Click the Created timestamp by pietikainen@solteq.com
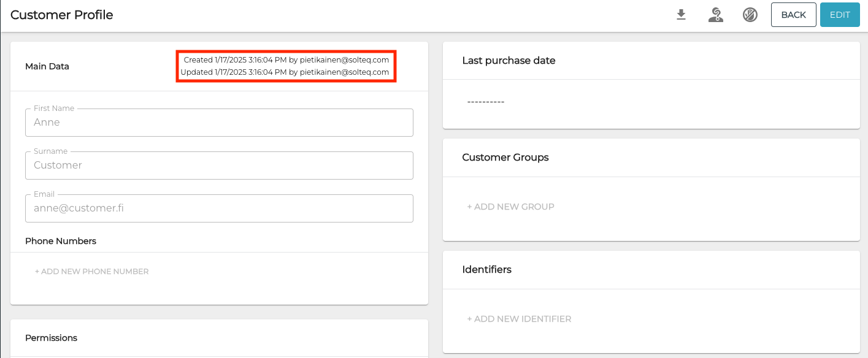The width and height of the screenshot is (868, 358). (x=286, y=60)
